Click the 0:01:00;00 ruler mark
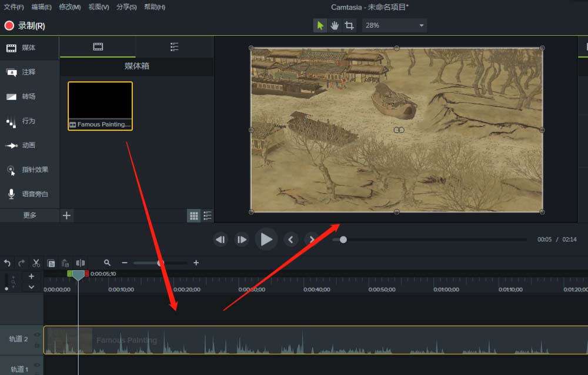Image resolution: width=588 pixels, height=375 pixels. click(446, 290)
